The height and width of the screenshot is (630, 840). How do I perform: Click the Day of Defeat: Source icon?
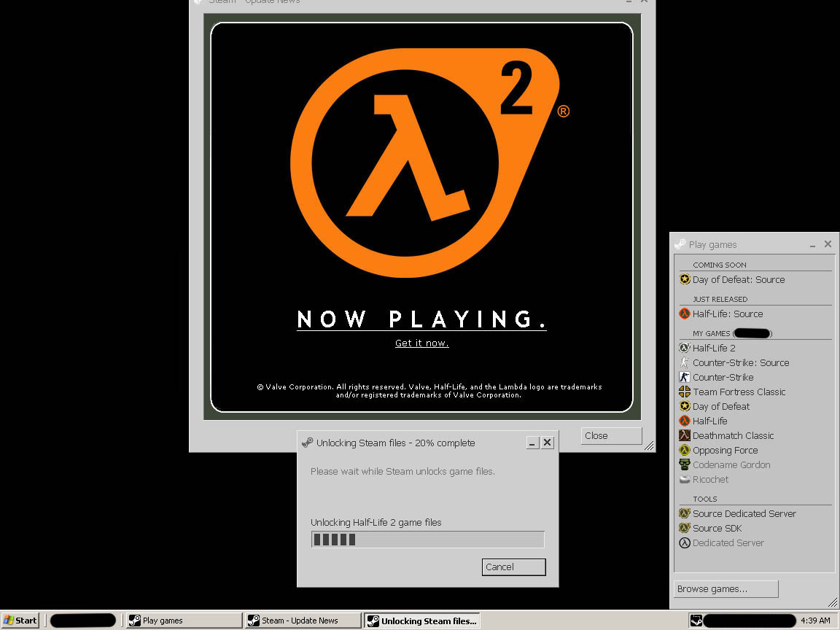(x=685, y=279)
